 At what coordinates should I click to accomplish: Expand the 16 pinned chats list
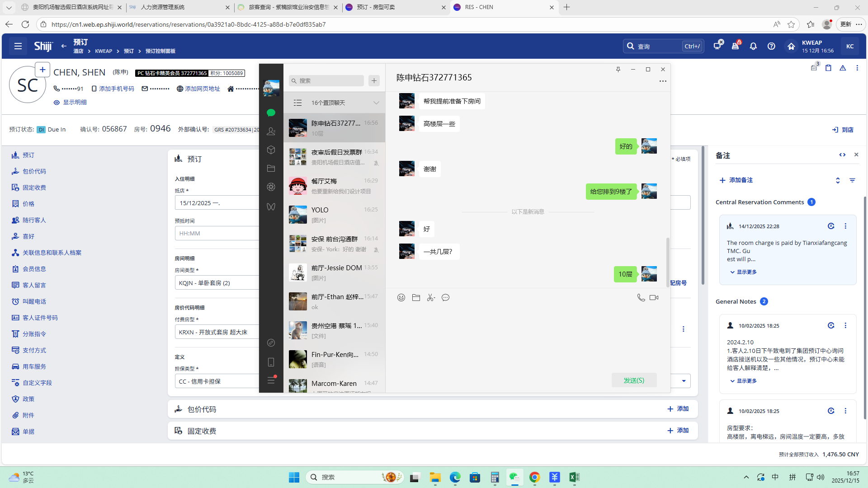coord(376,103)
